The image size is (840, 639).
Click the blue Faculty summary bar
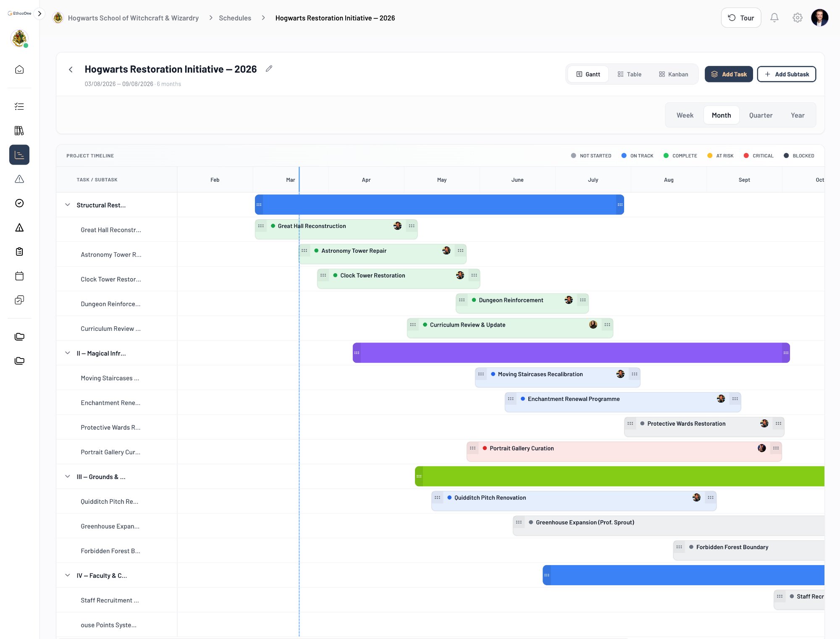(x=683, y=575)
